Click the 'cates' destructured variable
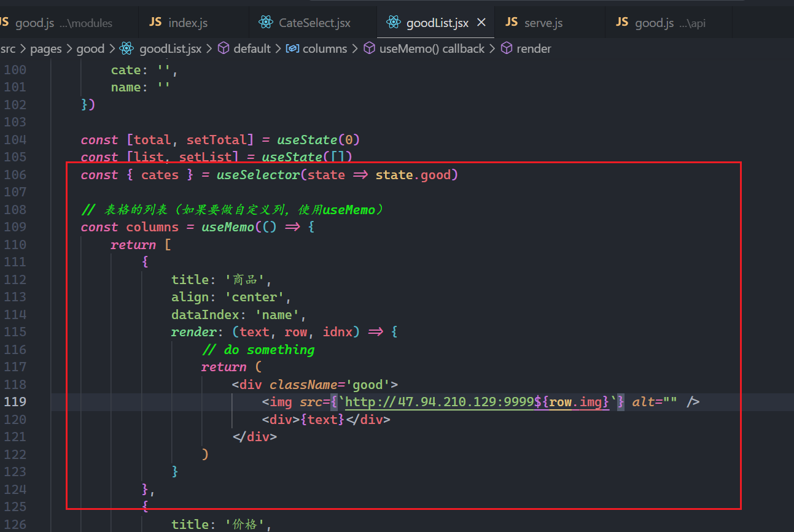The height and width of the screenshot is (532, 794). (160, 175)
